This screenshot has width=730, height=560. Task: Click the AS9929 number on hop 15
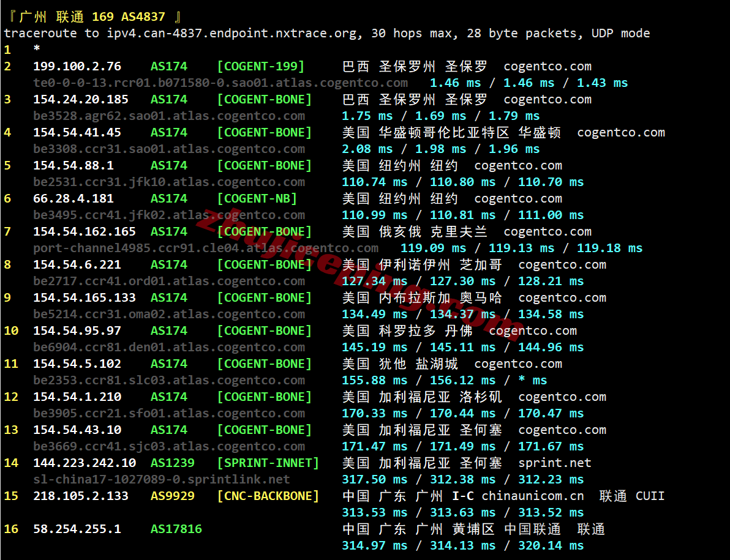coord(173,496)
